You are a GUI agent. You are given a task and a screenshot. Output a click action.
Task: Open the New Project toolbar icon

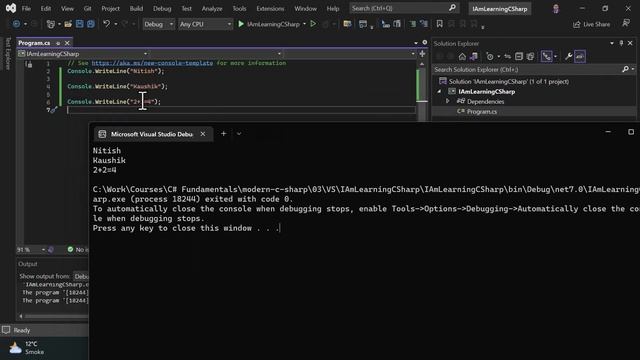(51, 24)
